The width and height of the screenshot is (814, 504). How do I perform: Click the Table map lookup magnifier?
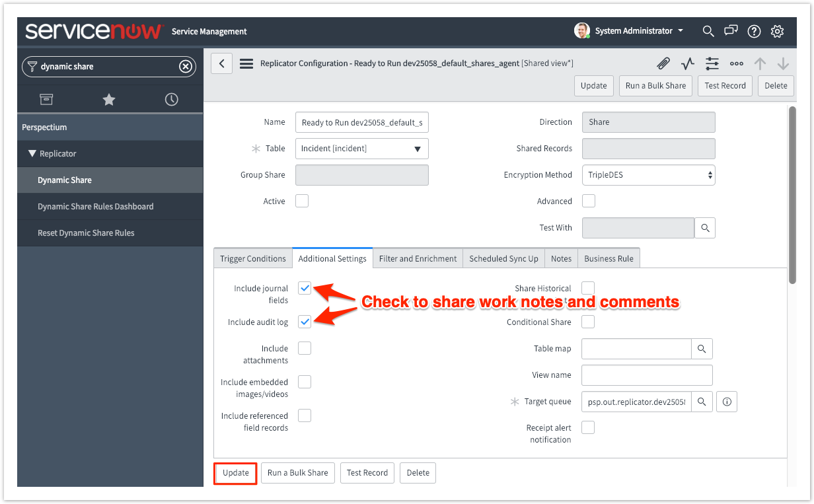(702, 349)
